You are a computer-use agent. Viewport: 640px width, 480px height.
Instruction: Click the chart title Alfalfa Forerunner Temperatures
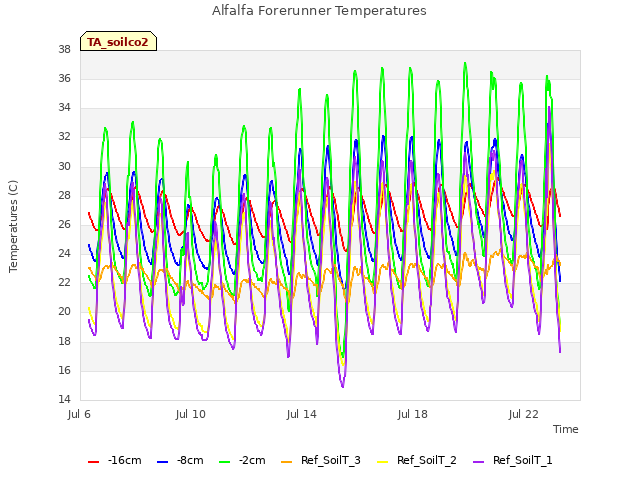coord(319,11)
